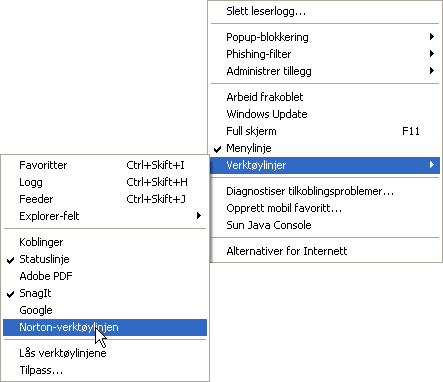
Task: Click Windows Update menu entry
Action: (x=325, y=114)
